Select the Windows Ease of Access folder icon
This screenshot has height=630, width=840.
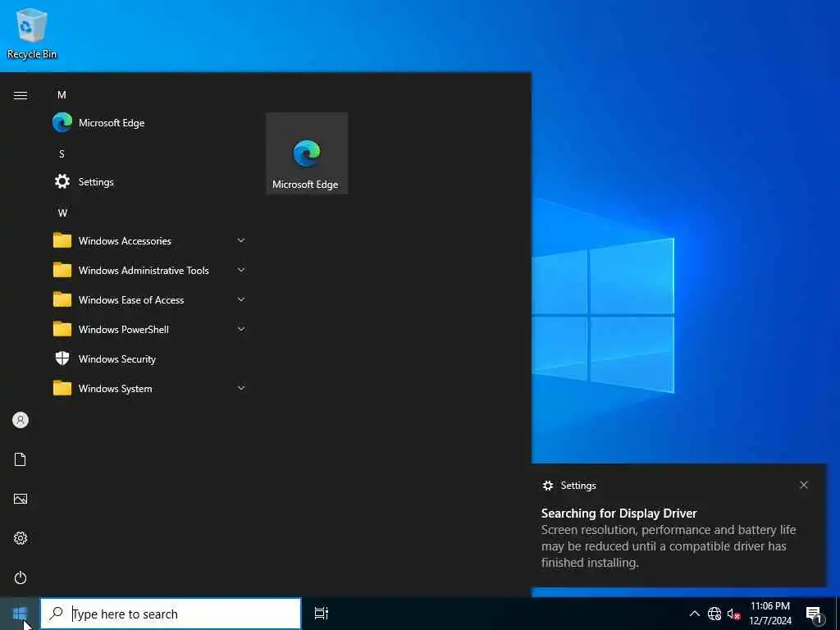(x=62, y=299)
